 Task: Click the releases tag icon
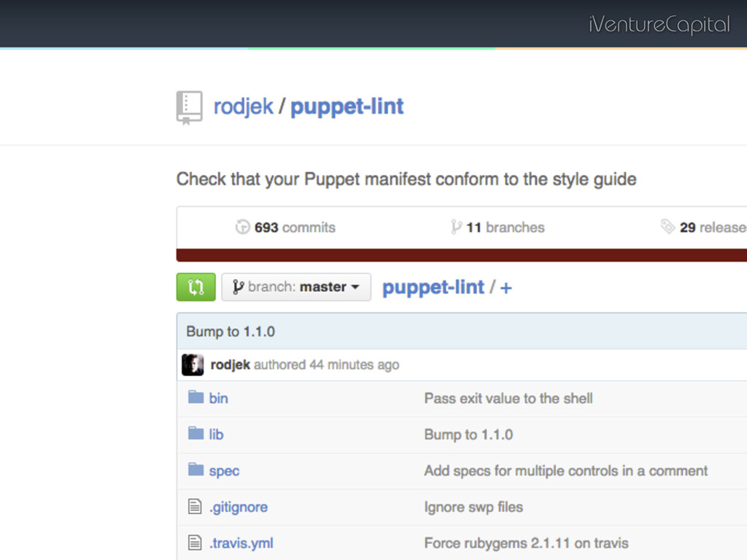668,227
